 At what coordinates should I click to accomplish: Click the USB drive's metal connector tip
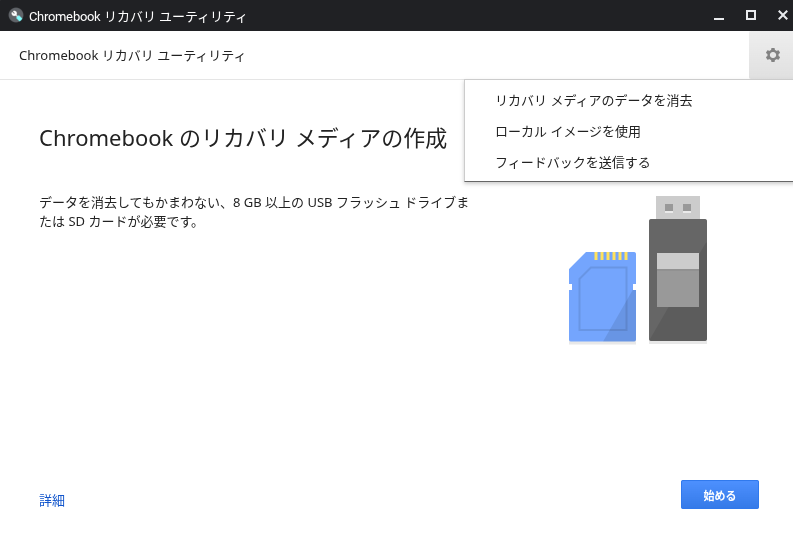tap(678, 207)
